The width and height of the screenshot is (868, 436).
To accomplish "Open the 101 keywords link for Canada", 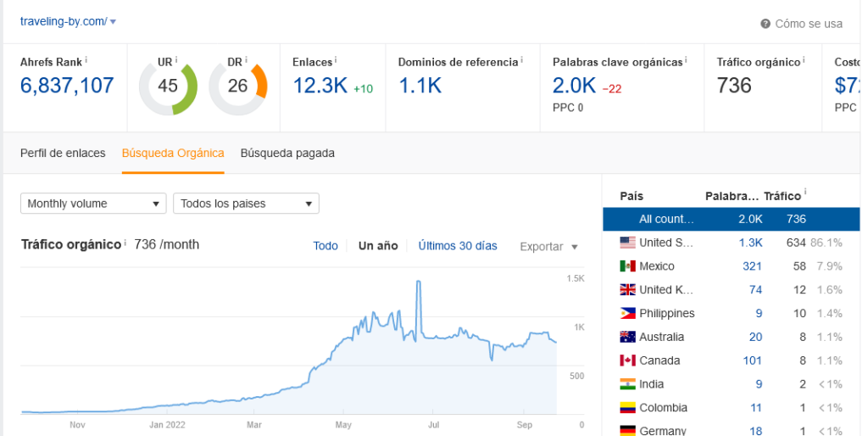I will point(753,361).
